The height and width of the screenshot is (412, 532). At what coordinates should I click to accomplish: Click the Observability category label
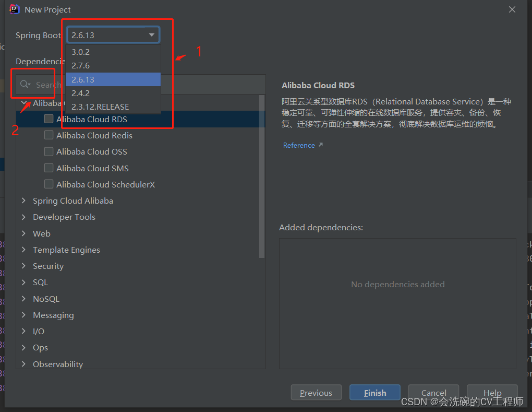58,364
